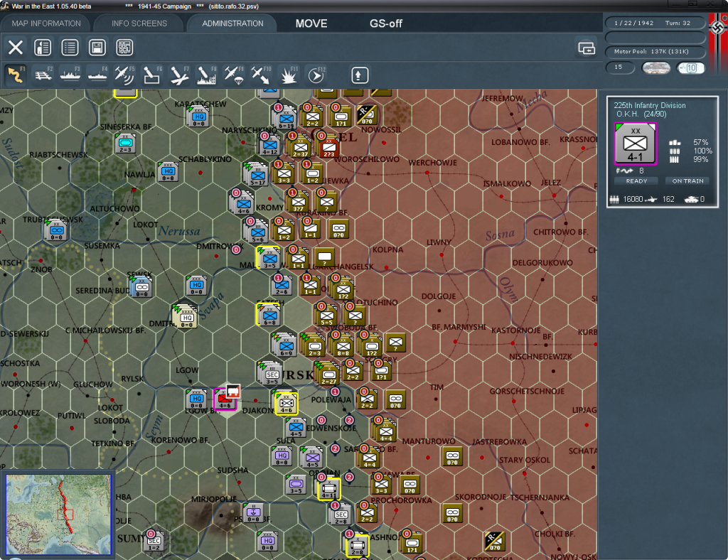Screen dimensions: 728x560
Task: Click the 225th Infantry Division name link
Action: 650,105
